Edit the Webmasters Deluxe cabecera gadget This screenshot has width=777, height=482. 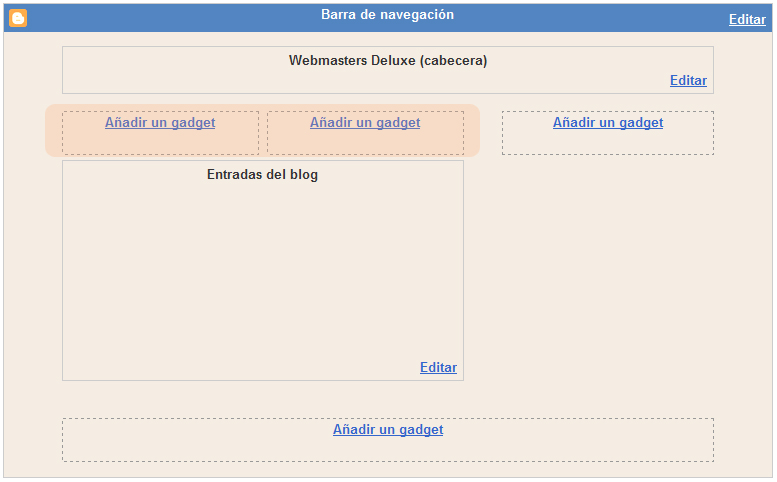click(688, 80)
